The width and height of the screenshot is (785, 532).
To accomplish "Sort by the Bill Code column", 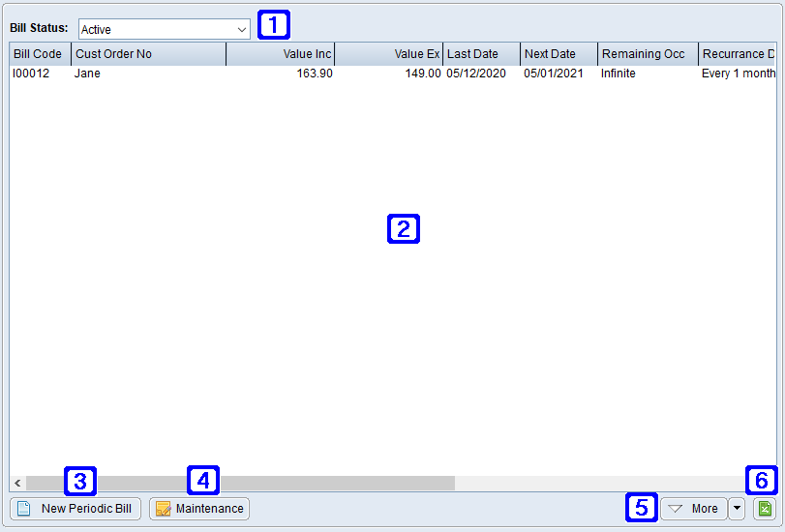I will (40, 54).
